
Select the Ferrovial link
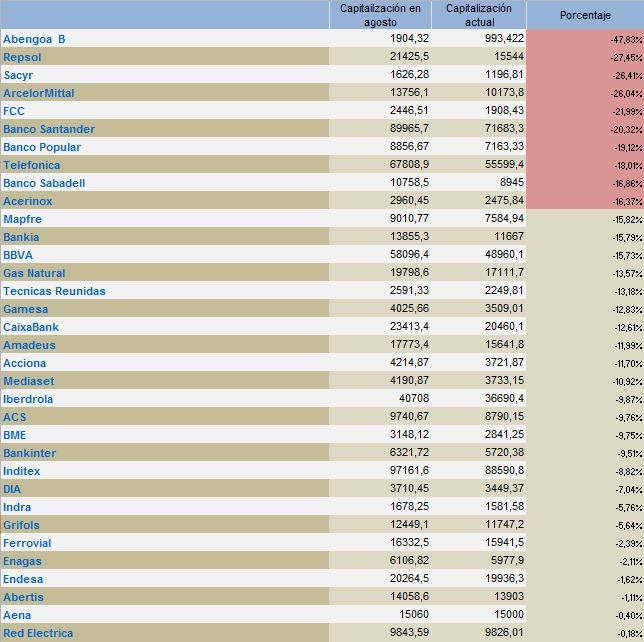pos(27,543)
